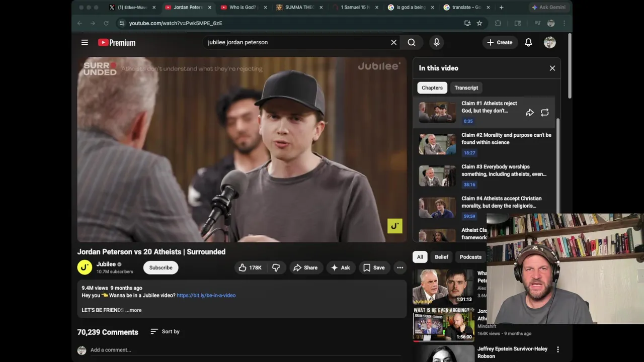644x362 pixels.
Task: Open the bit.ly be-in-a-video link
Action: click(x=206, y=296)
